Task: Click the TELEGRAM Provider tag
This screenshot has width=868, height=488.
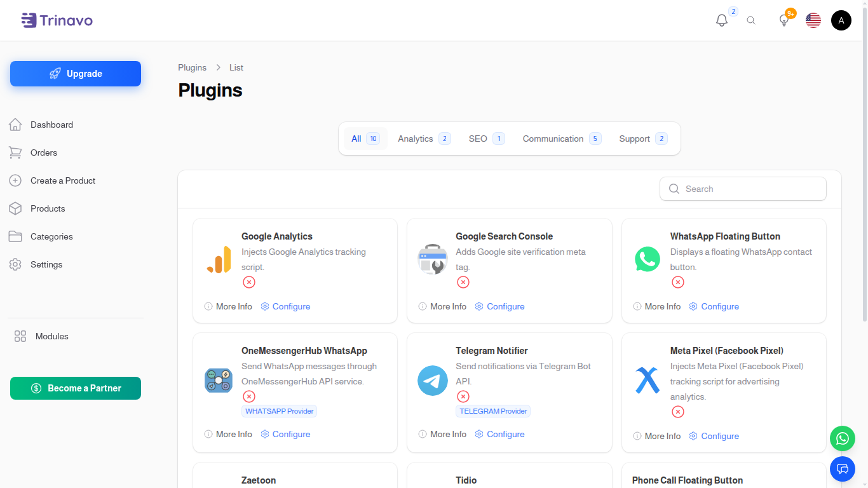Action: pos(494,411)
